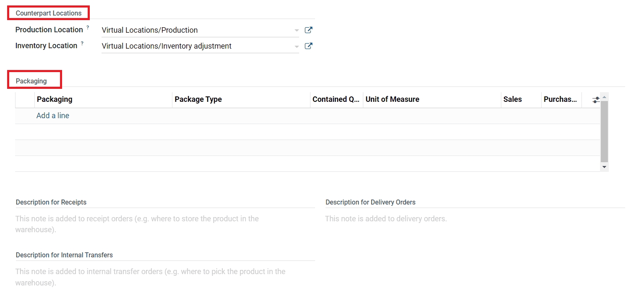Click help question mark beside Production Location
Viewport: 644px width, 298px height.
click(x=88, y=28)
